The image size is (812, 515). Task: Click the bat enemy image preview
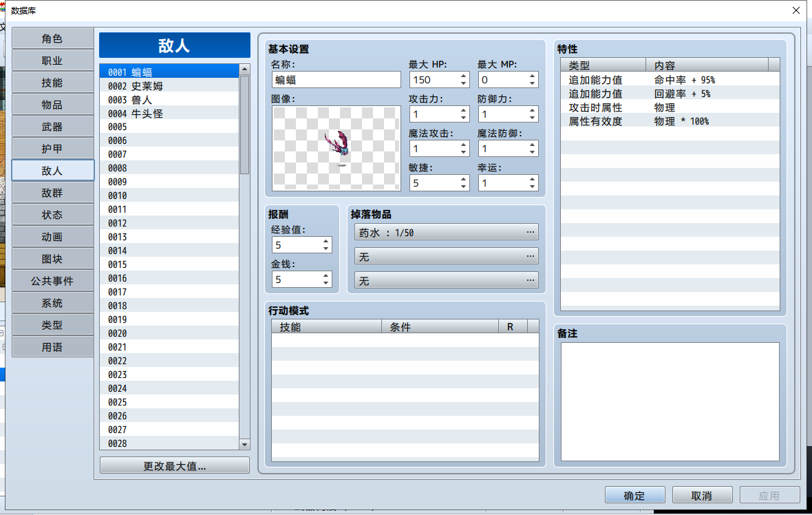coord(336,148)
